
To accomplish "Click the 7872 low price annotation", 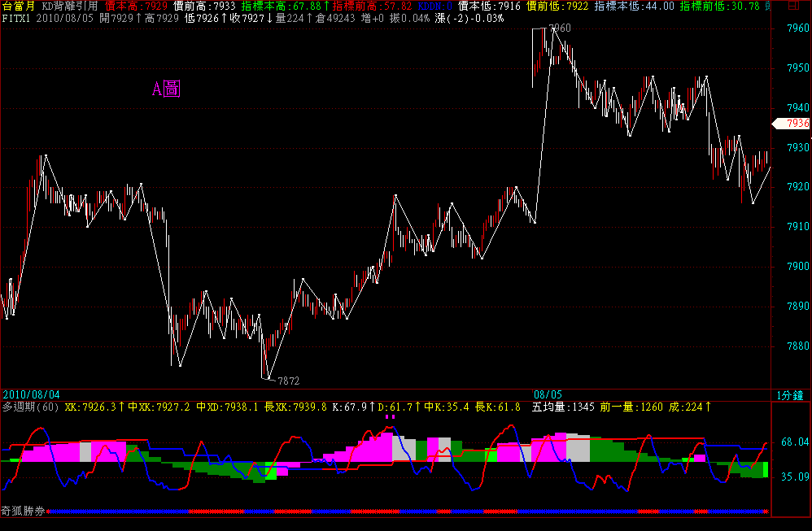I will coord(289,381).
